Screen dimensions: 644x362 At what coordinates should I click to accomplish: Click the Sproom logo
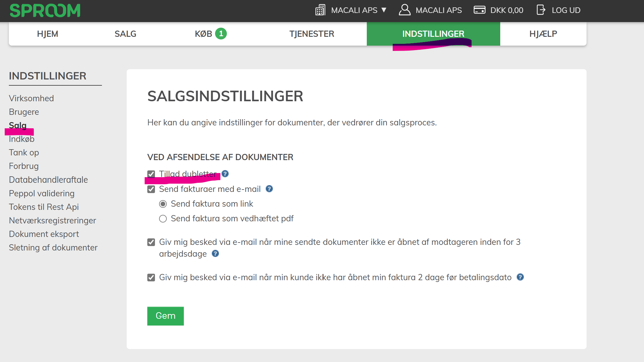point(45,11)
